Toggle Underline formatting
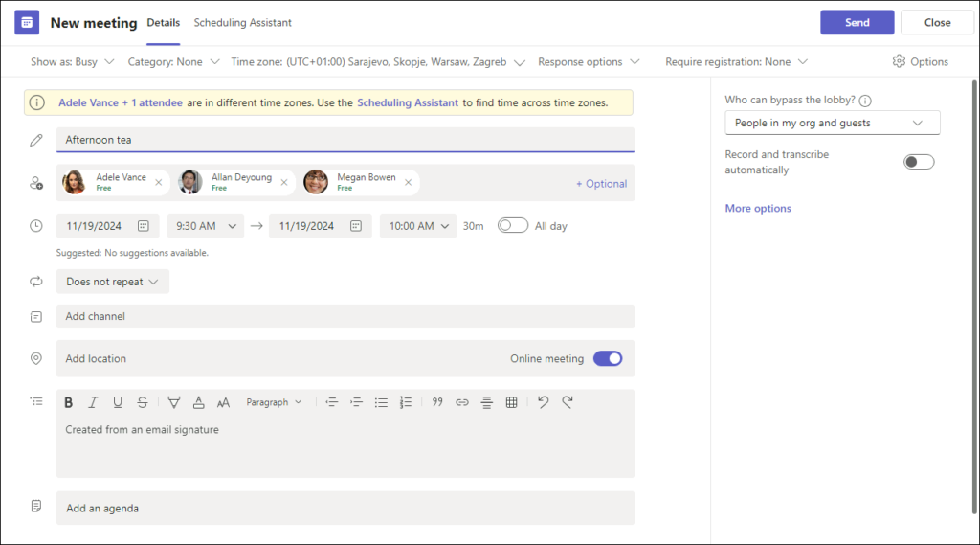 point(118,402)
